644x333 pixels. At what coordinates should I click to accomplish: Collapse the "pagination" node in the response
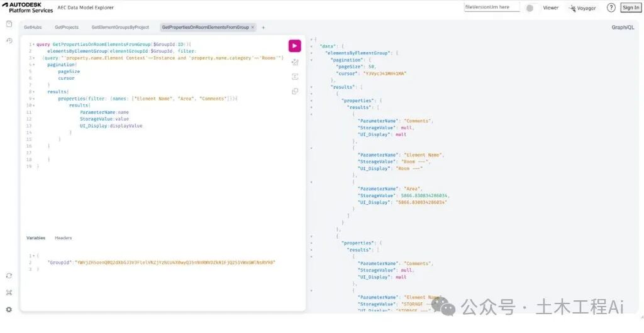[x=311, y=60]
